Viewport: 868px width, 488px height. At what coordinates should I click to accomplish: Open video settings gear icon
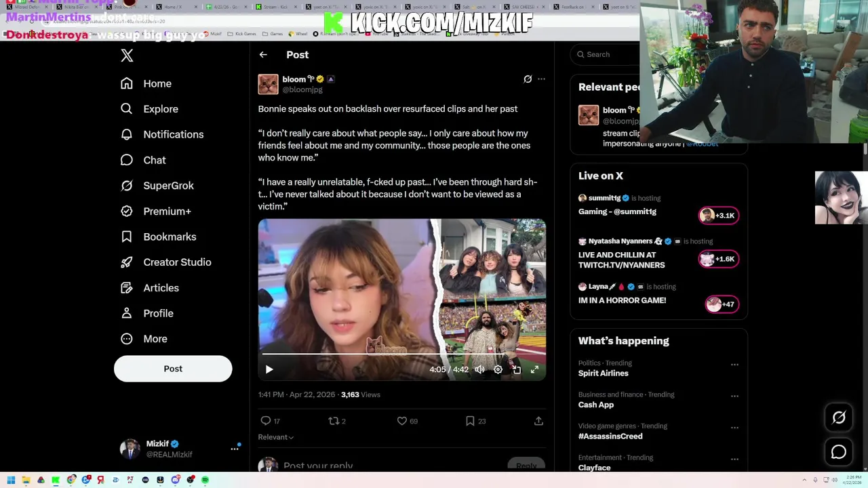click(498, 369)
